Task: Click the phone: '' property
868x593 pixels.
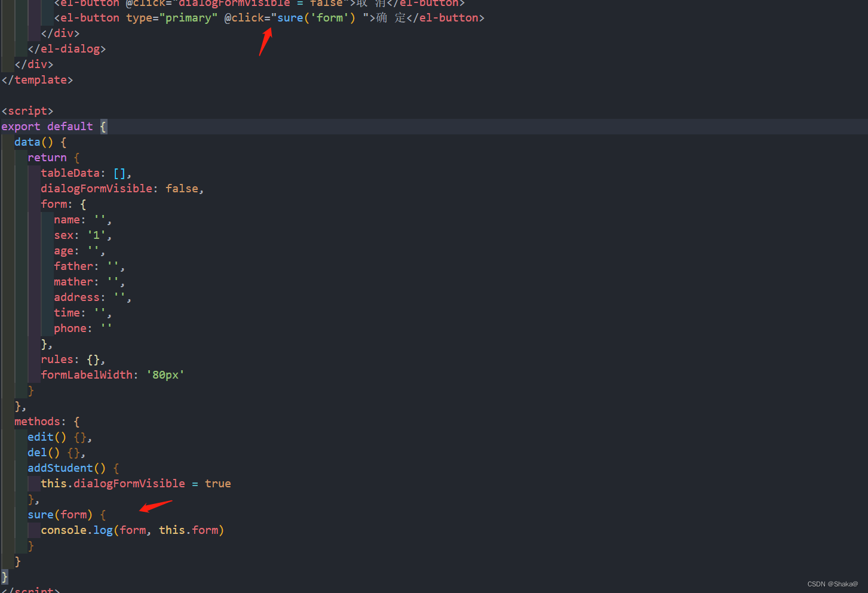Action: click(82, 328)
